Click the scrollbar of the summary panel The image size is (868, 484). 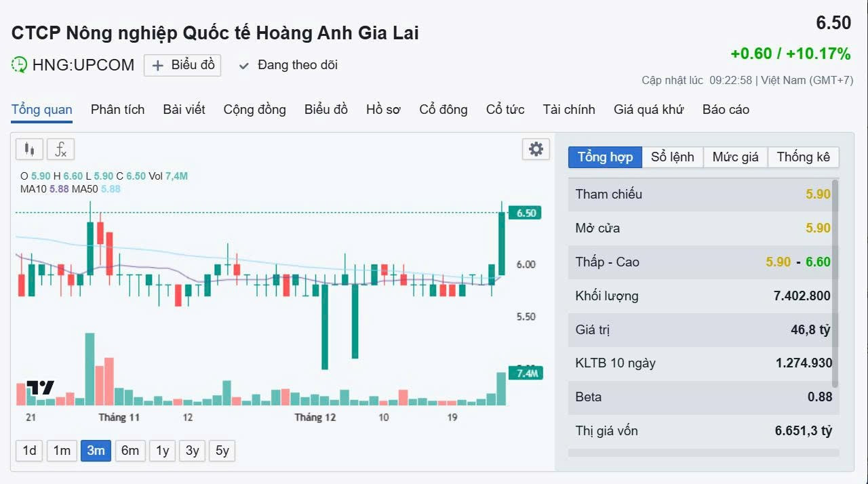835,283
